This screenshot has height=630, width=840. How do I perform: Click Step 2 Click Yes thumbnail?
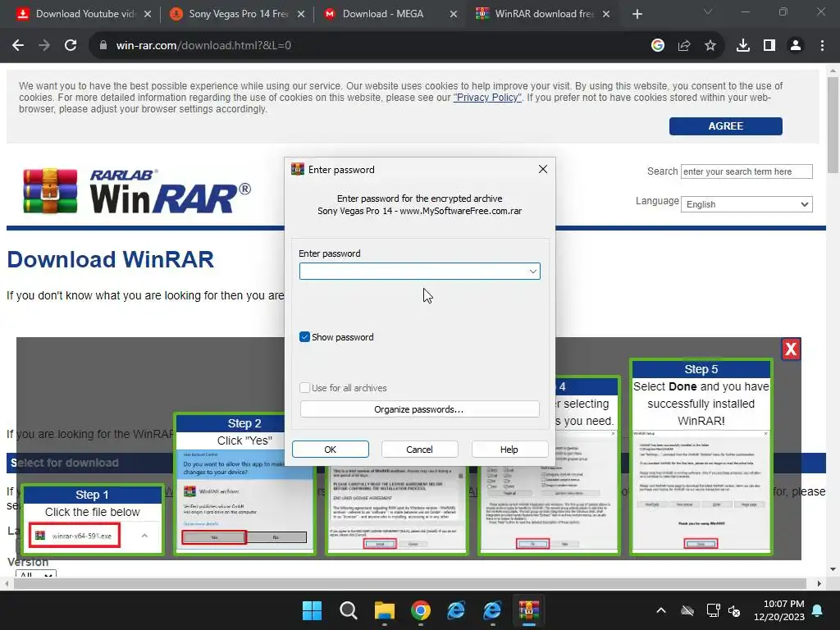[x=244, y=483]
